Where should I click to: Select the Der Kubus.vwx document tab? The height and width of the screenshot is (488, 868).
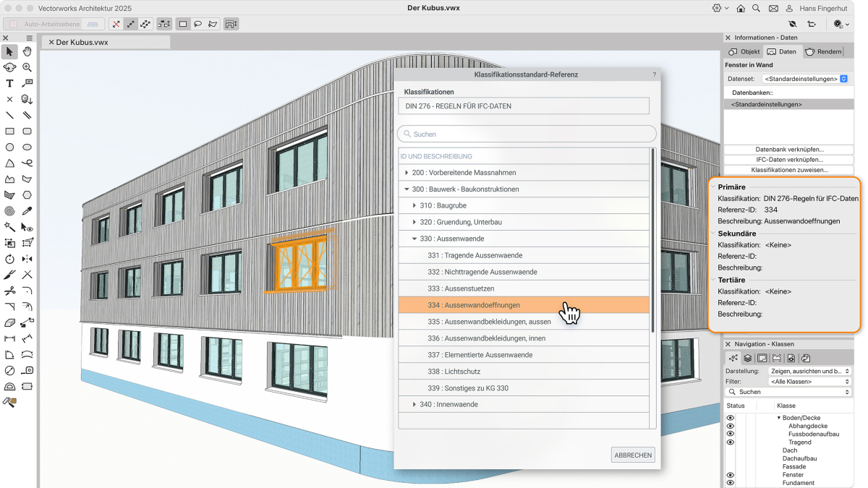click(x=105, y=42)
